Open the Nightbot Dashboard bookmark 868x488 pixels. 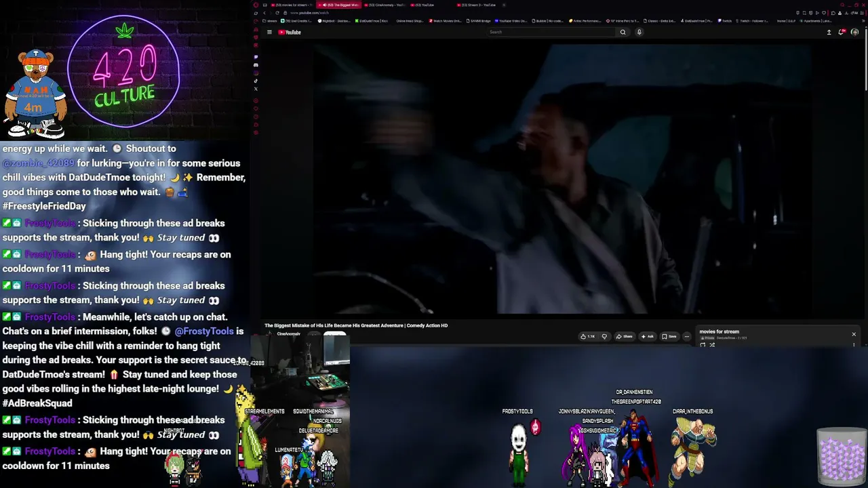(x=334, y=21)
